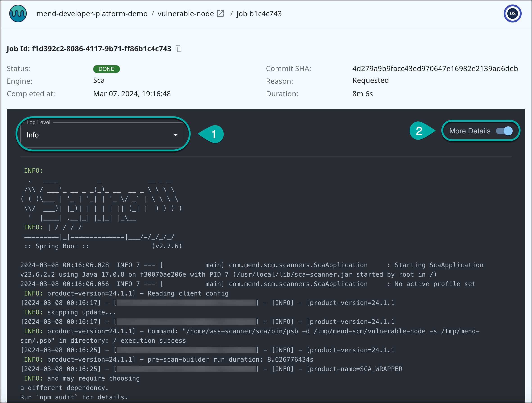Click the DONE status badge
The height and width of the screenshot is (403, 532).
106,69
